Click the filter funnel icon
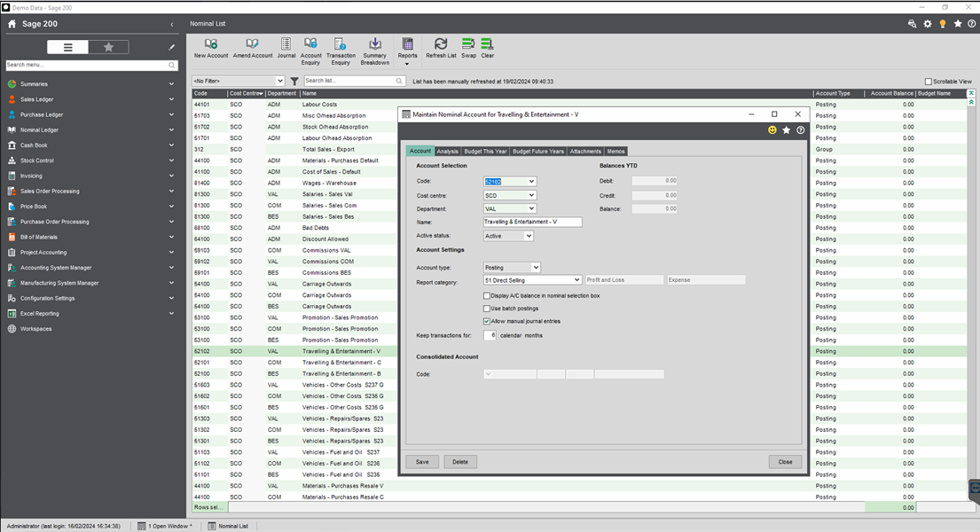This screenshot has height=532, width=980. click(294, 82)
